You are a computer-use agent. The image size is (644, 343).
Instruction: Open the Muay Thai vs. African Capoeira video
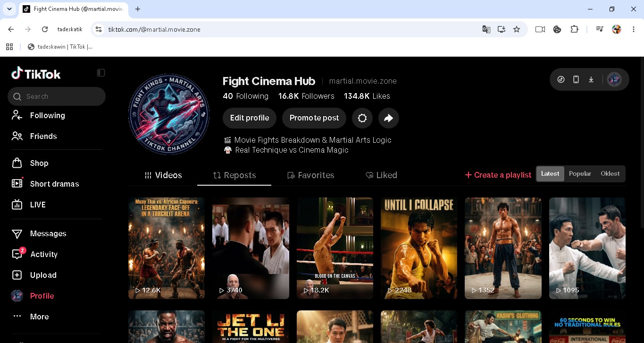pyautogui.click(x=167, y=248)
